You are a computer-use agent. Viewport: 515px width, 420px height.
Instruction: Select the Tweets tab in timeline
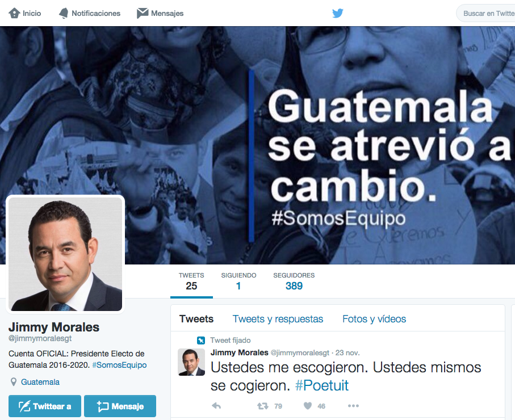point(196,319)
